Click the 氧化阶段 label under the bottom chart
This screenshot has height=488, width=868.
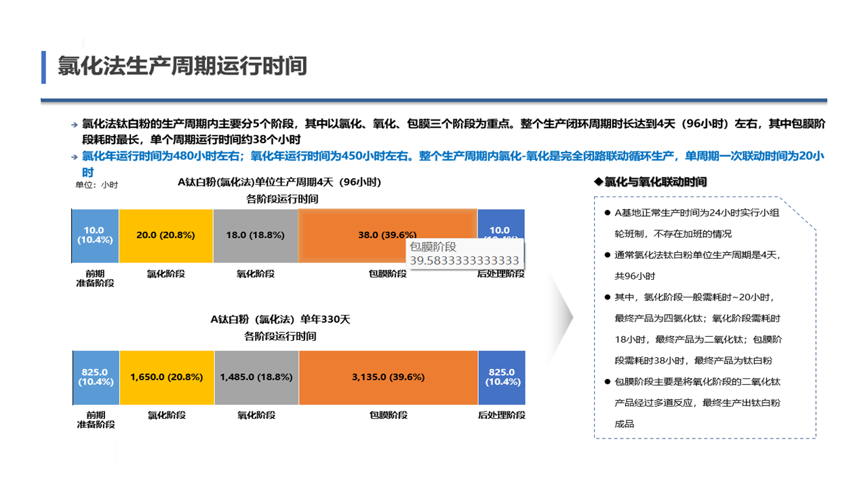pos(256,415)
